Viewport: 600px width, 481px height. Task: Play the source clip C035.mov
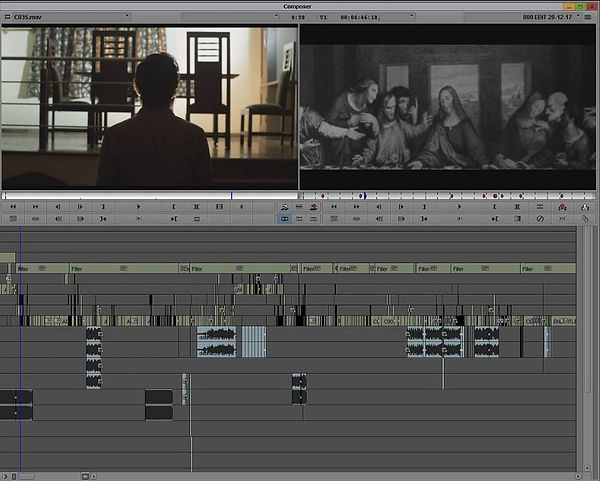click(138, 207)
